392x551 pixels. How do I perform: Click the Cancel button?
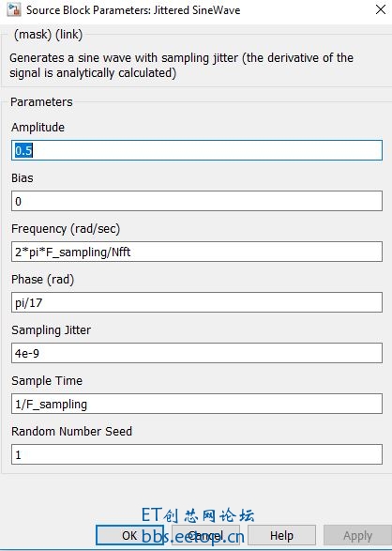(205, 535)
